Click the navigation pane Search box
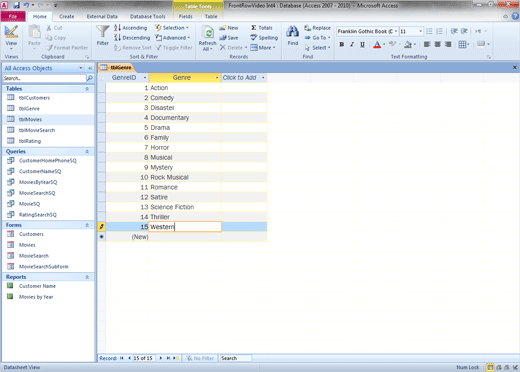The height and width of the screenshot is (372, 520). [44, 78]
